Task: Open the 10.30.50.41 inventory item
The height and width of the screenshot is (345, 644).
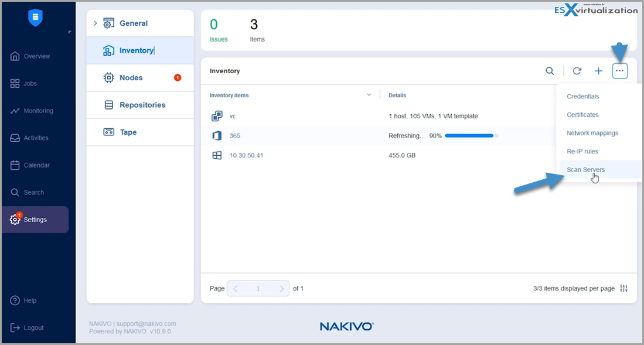Action: tap(247, 155)
